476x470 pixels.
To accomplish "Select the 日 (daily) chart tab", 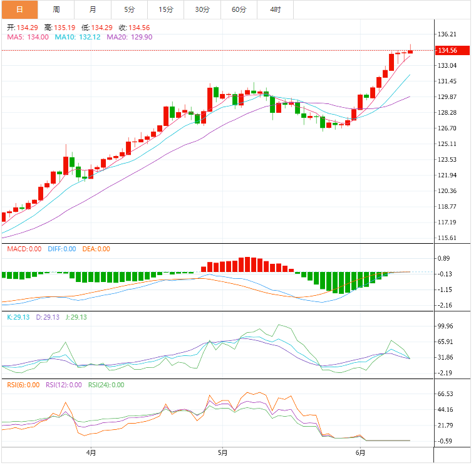I will 19,9.
